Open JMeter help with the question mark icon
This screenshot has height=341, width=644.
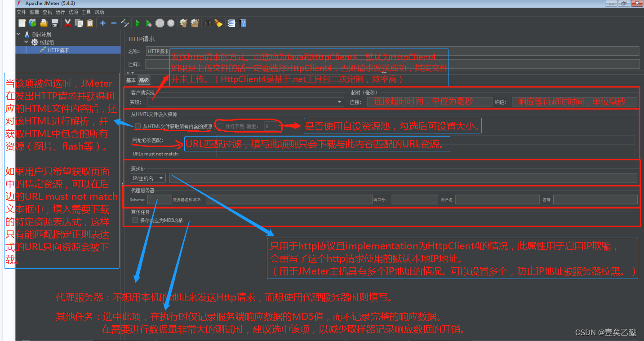point(243,23)
